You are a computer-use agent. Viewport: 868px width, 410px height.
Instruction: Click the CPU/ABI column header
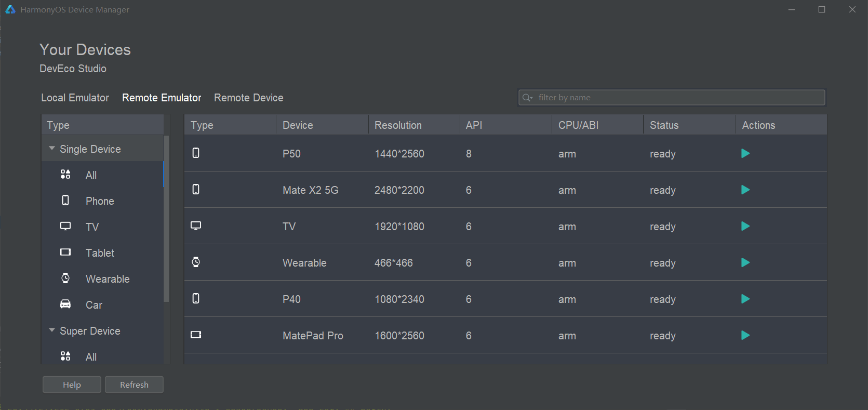click(598, 125)
